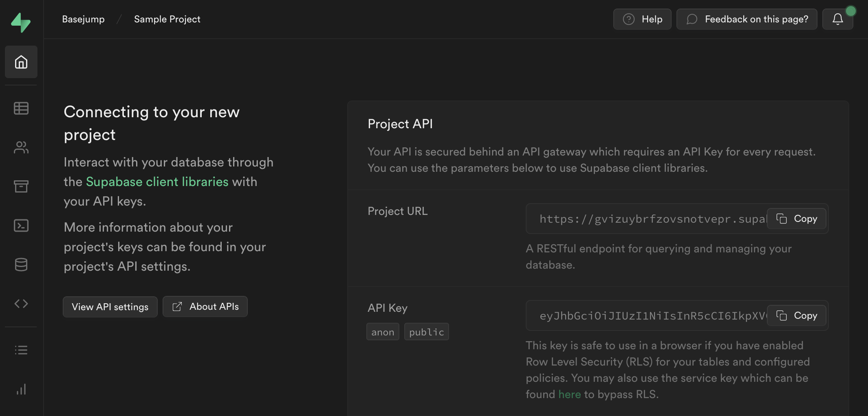Open the SQL Editor terminal icon
This screenshot has width=868, height=416.
pyautogui.click(x=21, y=226)
